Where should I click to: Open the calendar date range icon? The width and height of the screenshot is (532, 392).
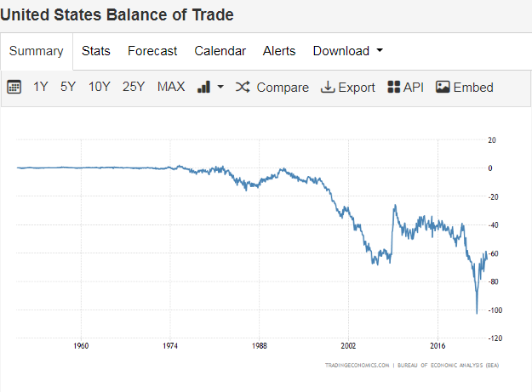click(x=14, y=87)
